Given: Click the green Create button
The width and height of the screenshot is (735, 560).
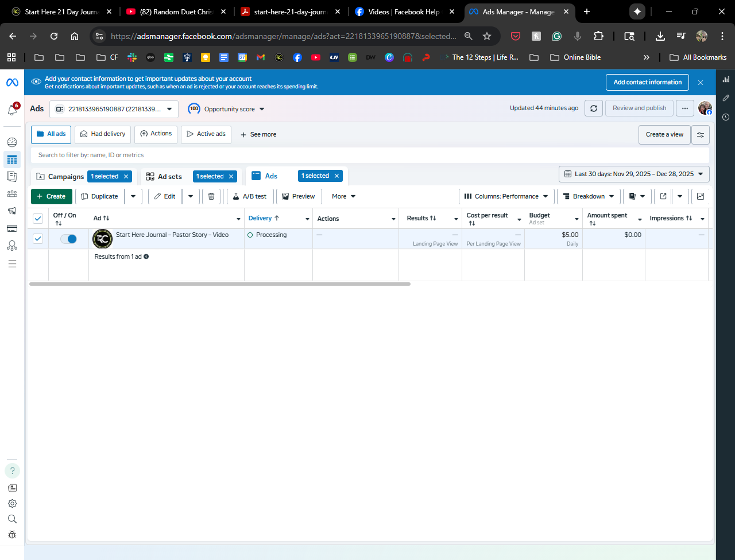Looking at the screenshot, I should coord(52,196).
